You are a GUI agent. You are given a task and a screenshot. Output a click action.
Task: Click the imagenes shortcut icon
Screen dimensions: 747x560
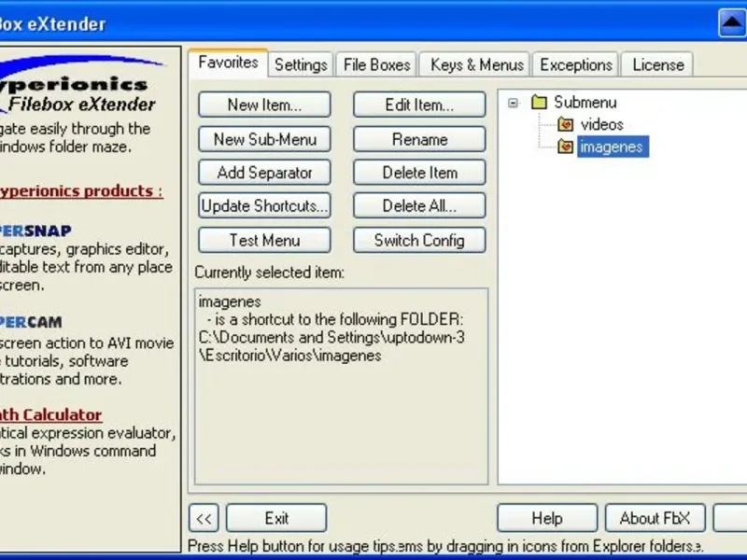tap(566, 147)
